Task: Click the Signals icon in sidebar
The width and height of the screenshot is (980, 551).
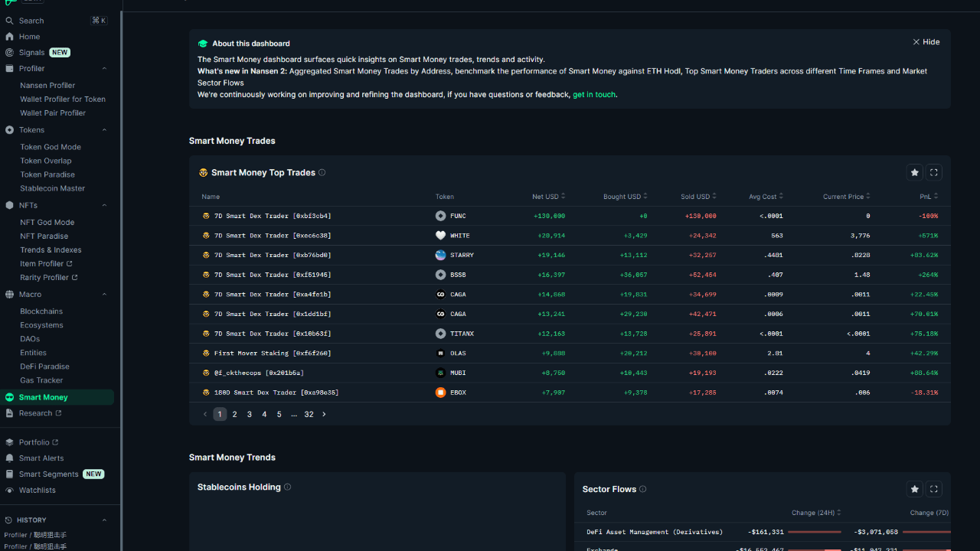Action: [x=9, y=53]
